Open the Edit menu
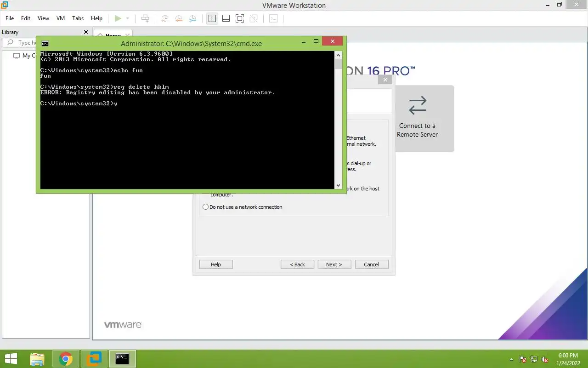 point(26,18)
